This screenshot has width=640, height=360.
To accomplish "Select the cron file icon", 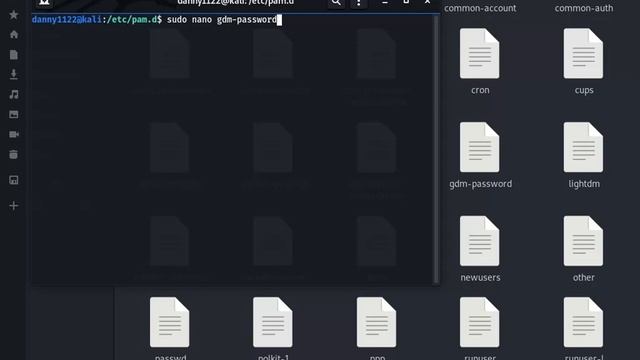I will click(x=480, y=53).
